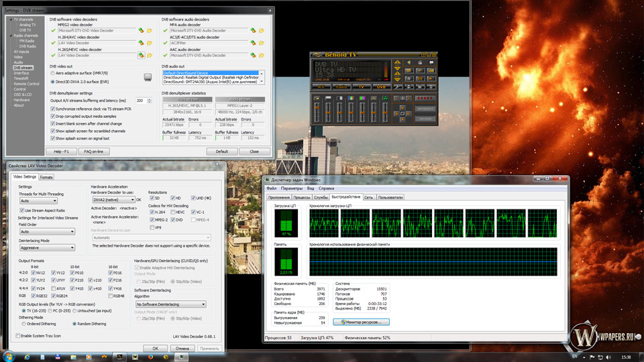Click the folder icon beside MPEG2 video decoder
Screen dimensions: 644x362
(150, 30)
